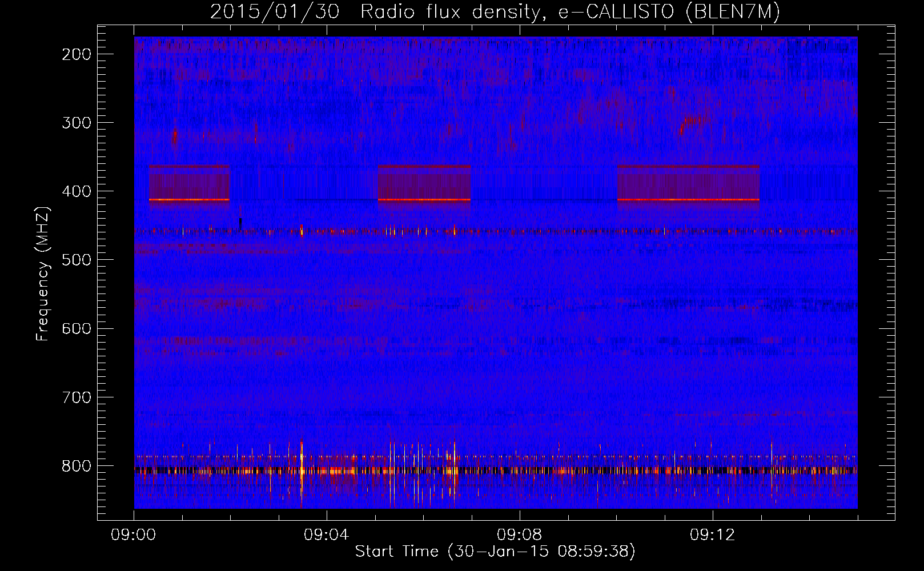Click the 300 frequency tick label

click(x=76, y=123)
